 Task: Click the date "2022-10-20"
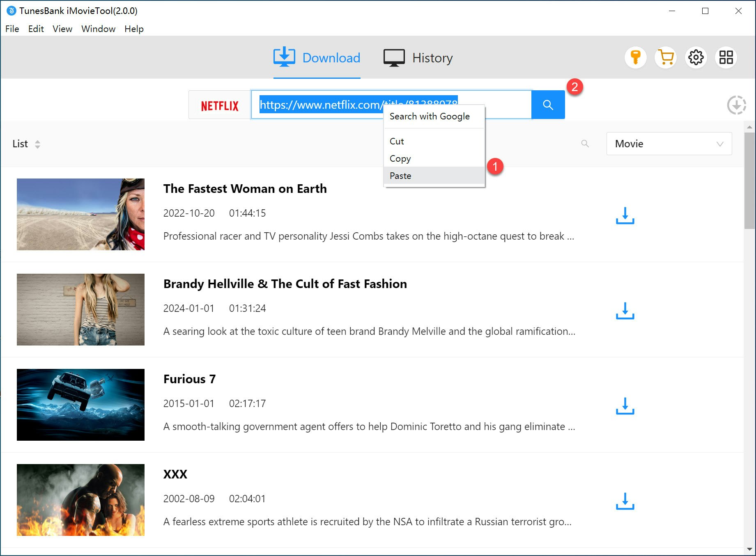189,213
